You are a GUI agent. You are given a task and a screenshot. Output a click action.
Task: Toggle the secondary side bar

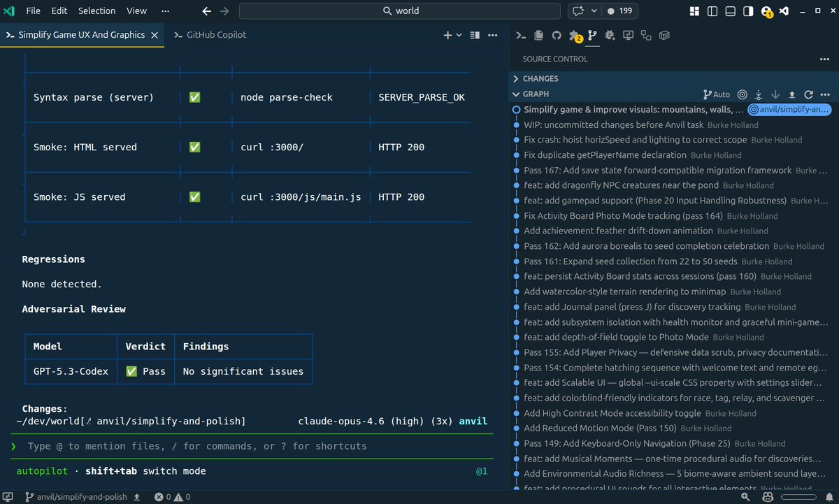point(748,10)
